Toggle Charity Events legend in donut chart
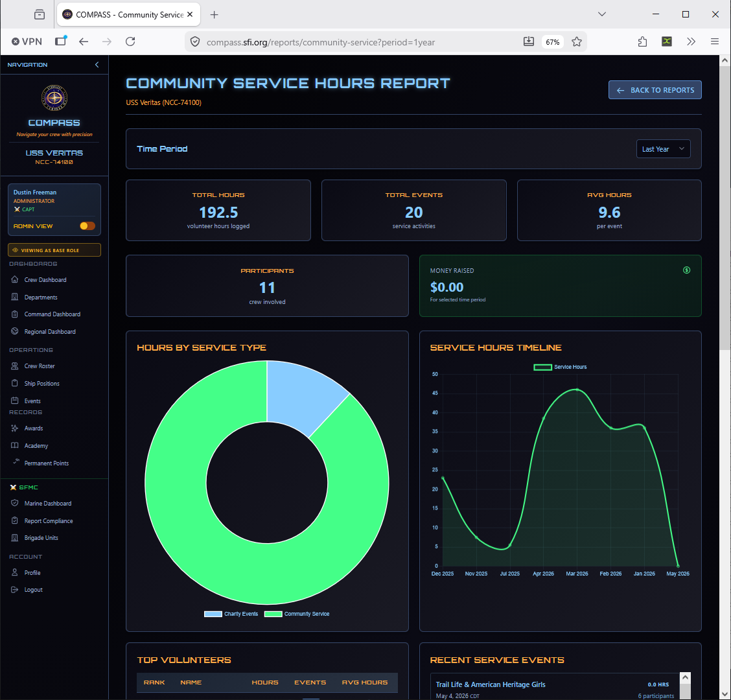 pyautogui.click(x=231, y=614)
